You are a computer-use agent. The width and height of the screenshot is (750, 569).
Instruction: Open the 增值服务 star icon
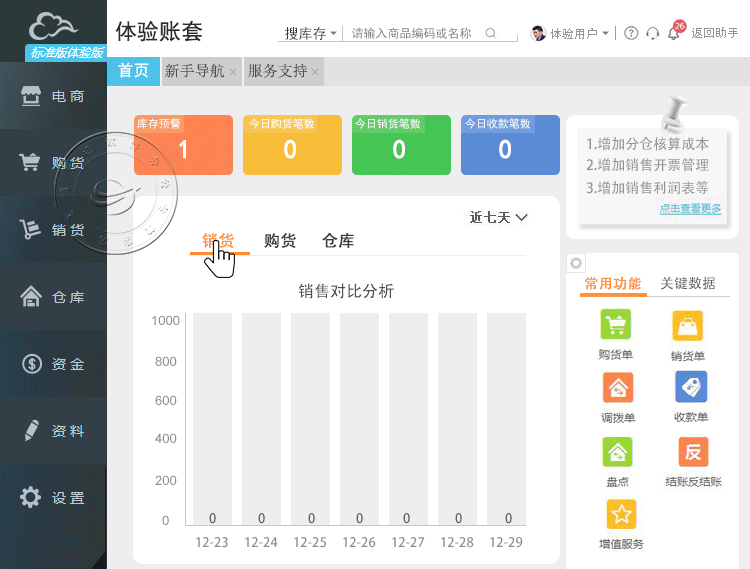[x=621, y=515]
